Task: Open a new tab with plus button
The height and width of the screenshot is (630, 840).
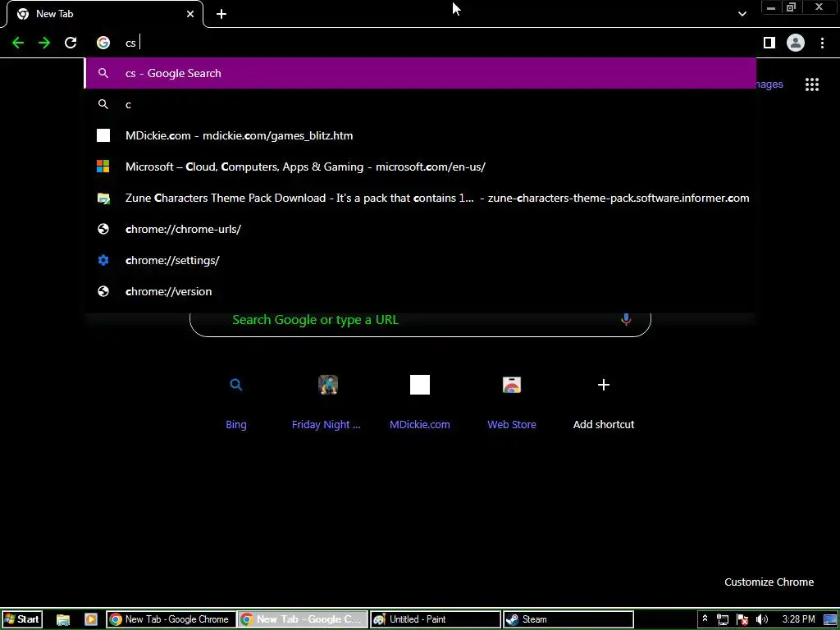Action: 221,14
